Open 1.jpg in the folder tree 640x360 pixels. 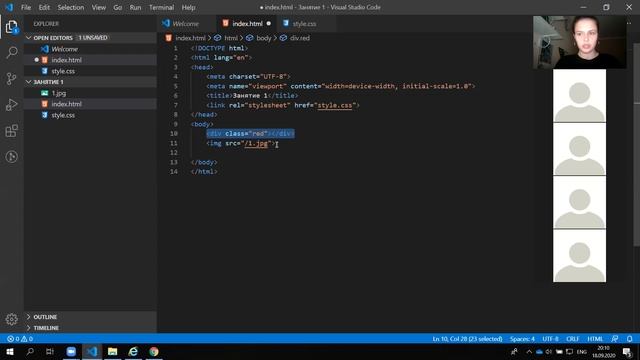pos(90,93)
